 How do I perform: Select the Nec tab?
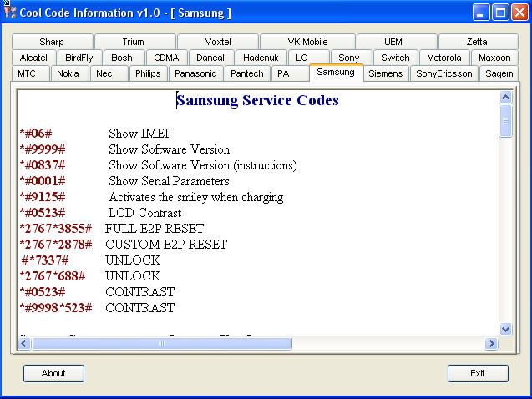[109, 73]
